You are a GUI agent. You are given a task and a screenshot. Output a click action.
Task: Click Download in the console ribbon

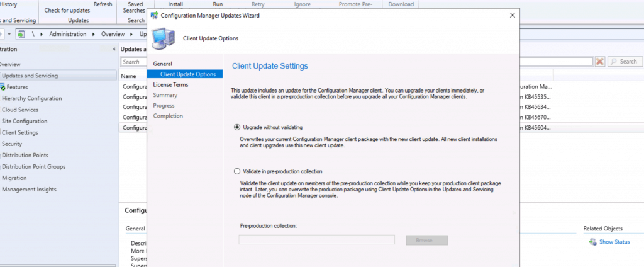click(401, 4)
